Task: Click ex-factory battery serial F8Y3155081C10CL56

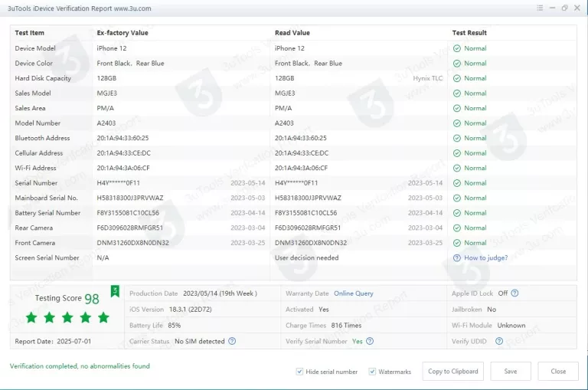Action: click(x=128, y=213)
